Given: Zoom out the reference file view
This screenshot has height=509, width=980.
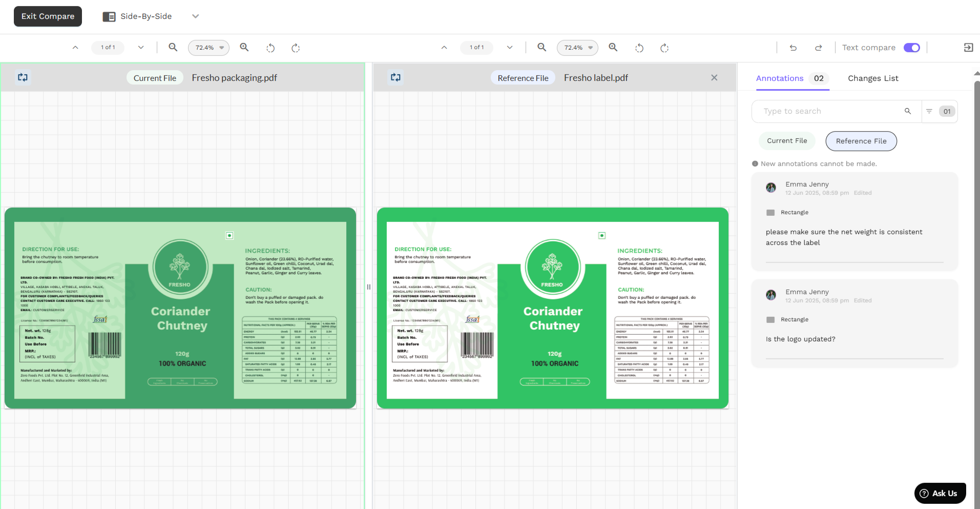Looking at the screenshot, I should 542,47.
